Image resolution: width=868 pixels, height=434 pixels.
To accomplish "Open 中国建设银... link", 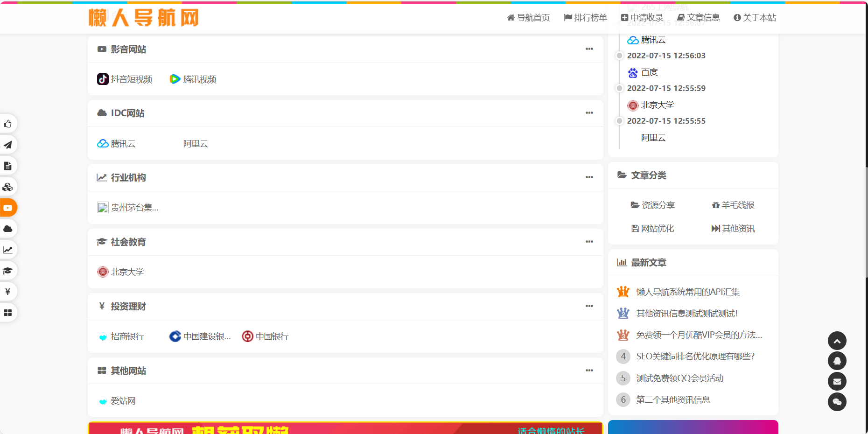I will [x=200, y=336].
